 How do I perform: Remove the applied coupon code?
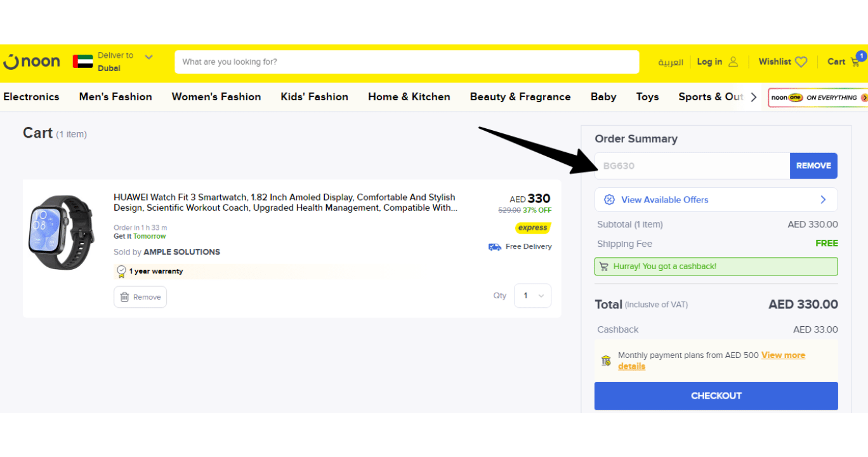point(813,166)
